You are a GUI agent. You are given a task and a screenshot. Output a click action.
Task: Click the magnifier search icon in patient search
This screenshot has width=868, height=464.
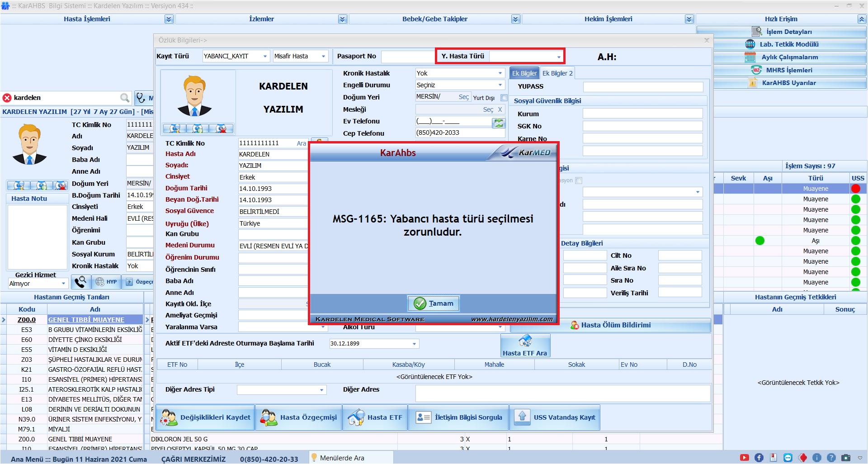(x=125, y=98)
